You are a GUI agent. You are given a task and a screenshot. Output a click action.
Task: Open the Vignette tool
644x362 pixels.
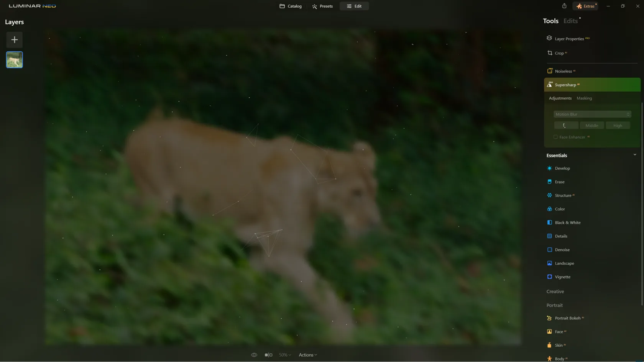click(x=562, y=277)
